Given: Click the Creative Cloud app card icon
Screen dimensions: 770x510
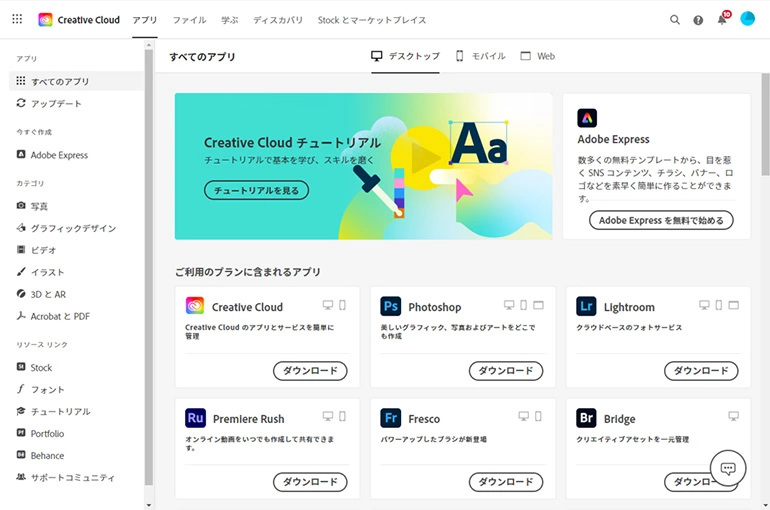Looking at the screenshot, I should [195, 305].
